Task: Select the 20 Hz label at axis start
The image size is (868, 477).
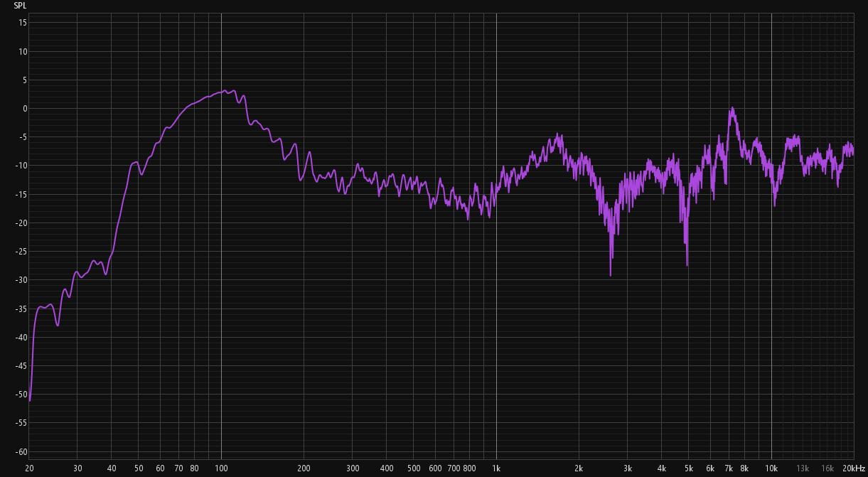Action: [29, 468]
